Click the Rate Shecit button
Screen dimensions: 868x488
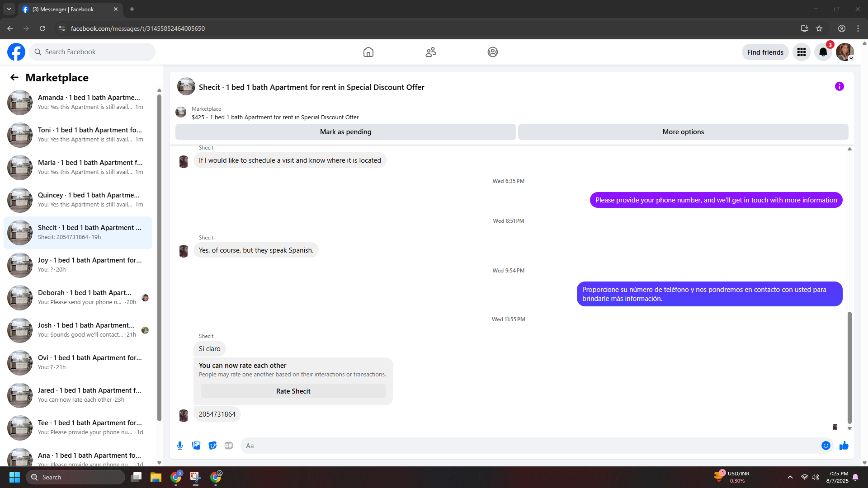pyautogui.click(x=293, y=391)
